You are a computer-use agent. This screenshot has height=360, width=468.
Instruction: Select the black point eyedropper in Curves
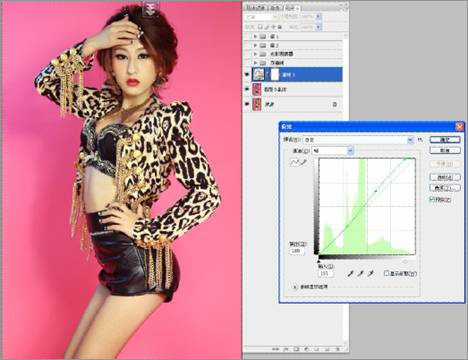(350, 274)
